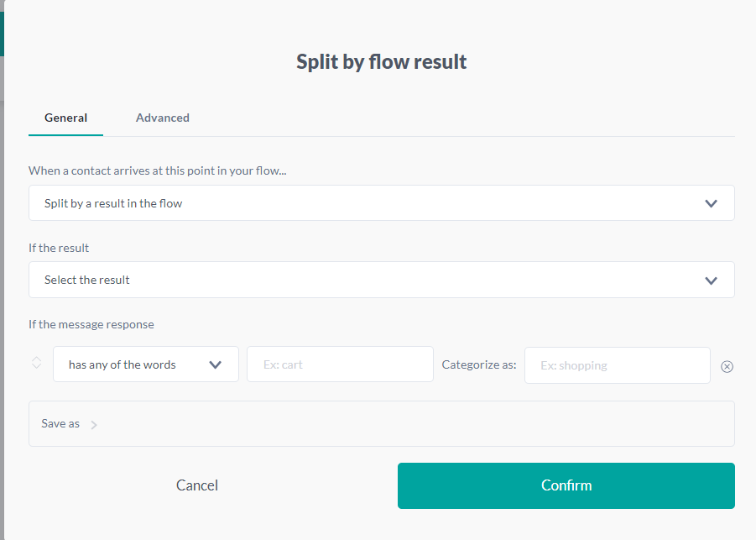Screen dimensions: 756x540
Task: Expand the 'Save as' section
Action: tap(60, 424)
